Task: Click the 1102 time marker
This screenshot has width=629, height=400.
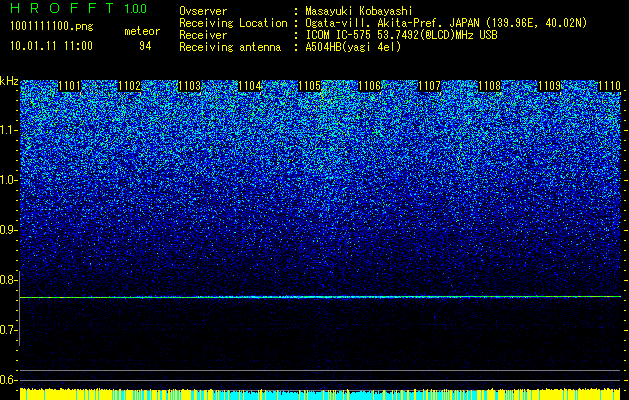Action: pos(130,86)
